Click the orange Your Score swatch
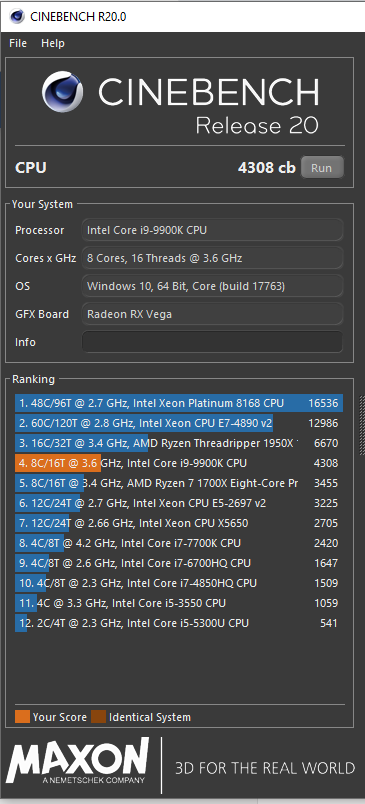This screenshot has width=365, height=804. pyautogui.click(x=23, y=717)
